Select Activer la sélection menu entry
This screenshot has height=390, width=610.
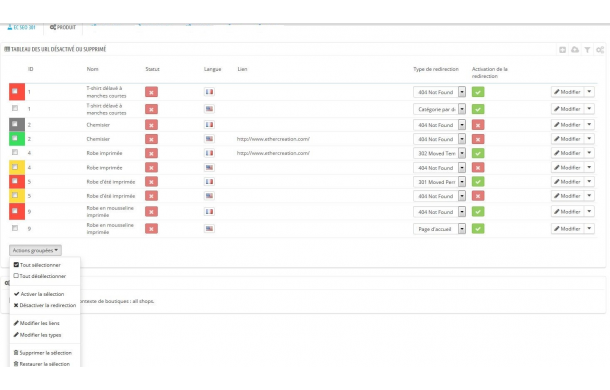(39, 294)
